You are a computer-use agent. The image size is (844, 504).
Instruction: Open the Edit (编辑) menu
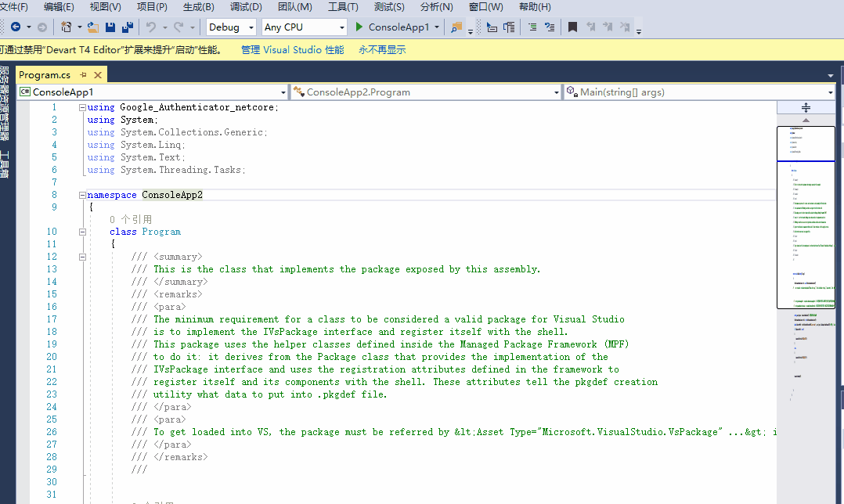[x=59, y=7]
